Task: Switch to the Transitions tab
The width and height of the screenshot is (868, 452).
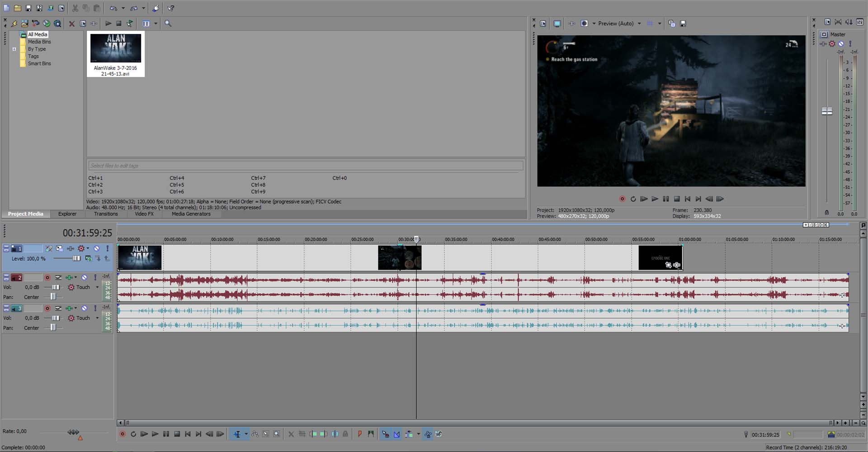Action: pyautogui.click(x=106, y=214)
